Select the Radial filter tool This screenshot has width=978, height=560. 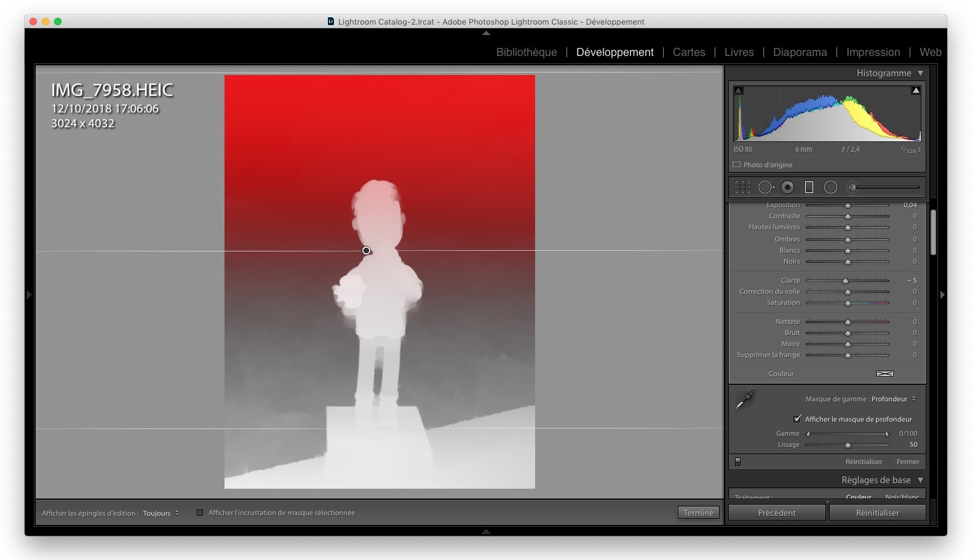(830, 187)
